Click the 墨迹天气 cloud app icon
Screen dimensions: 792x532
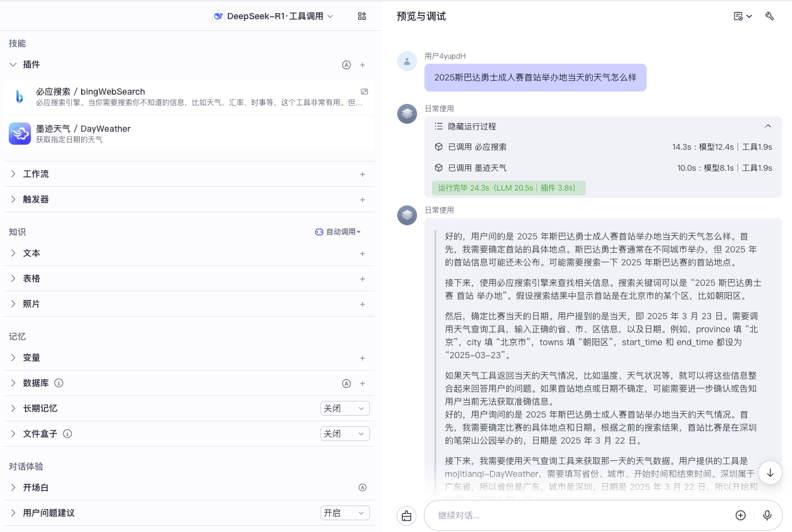click(x=20, y=134)
